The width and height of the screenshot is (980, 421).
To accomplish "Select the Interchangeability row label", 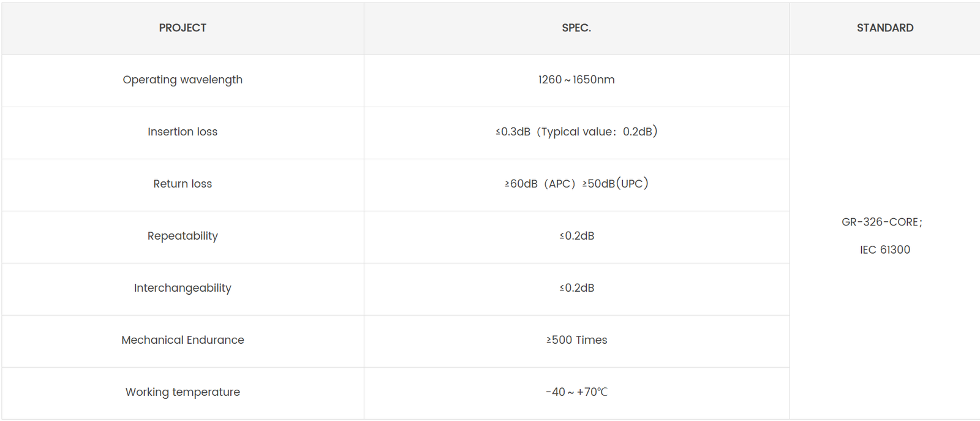I will pyautogui.click(x=183, y=288).
